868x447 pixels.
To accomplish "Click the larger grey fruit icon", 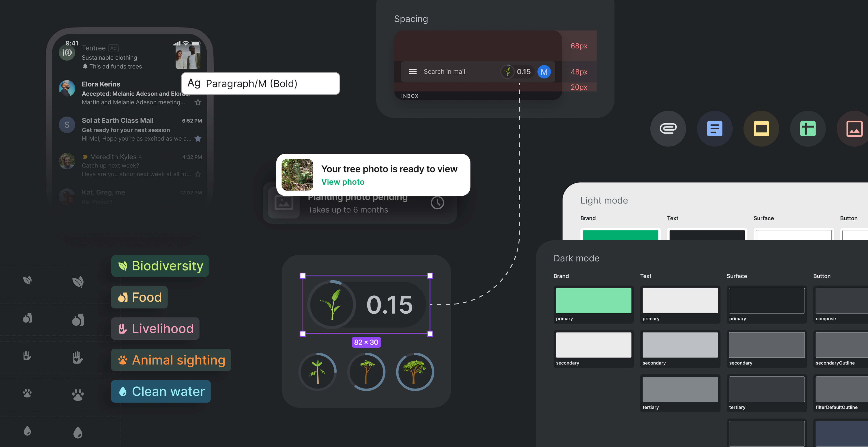I will [x=78, y=319].
